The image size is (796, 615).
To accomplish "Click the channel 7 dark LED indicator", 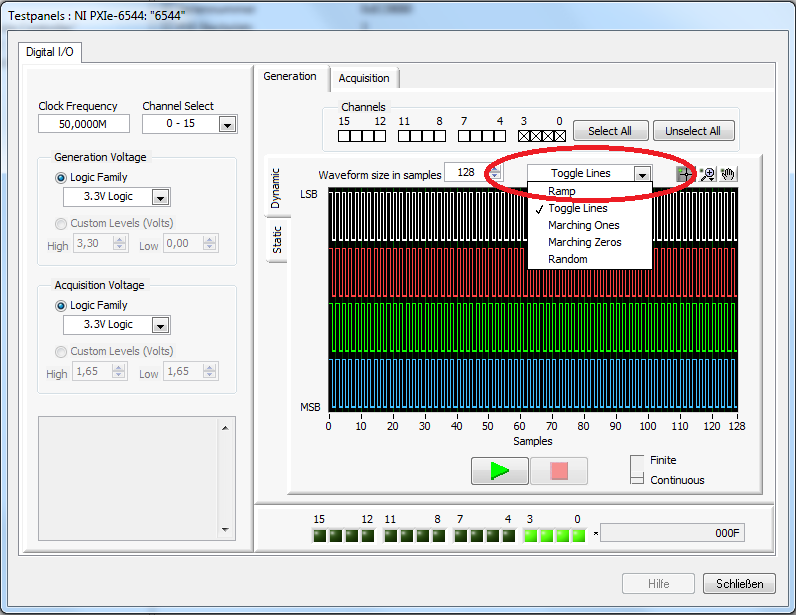I will point(460,536).
